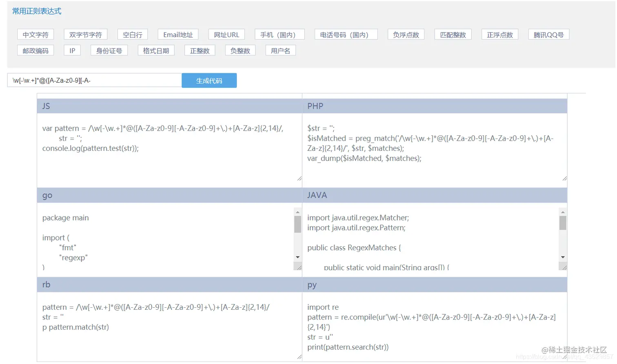Choose the 用户名 regex preset

point(281,51)
